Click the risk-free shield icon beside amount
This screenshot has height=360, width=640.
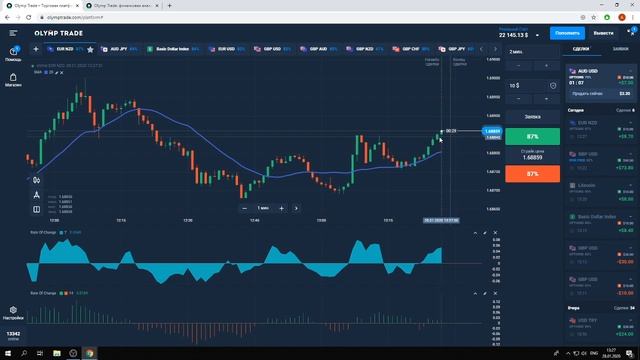click(x=553, y=86)
